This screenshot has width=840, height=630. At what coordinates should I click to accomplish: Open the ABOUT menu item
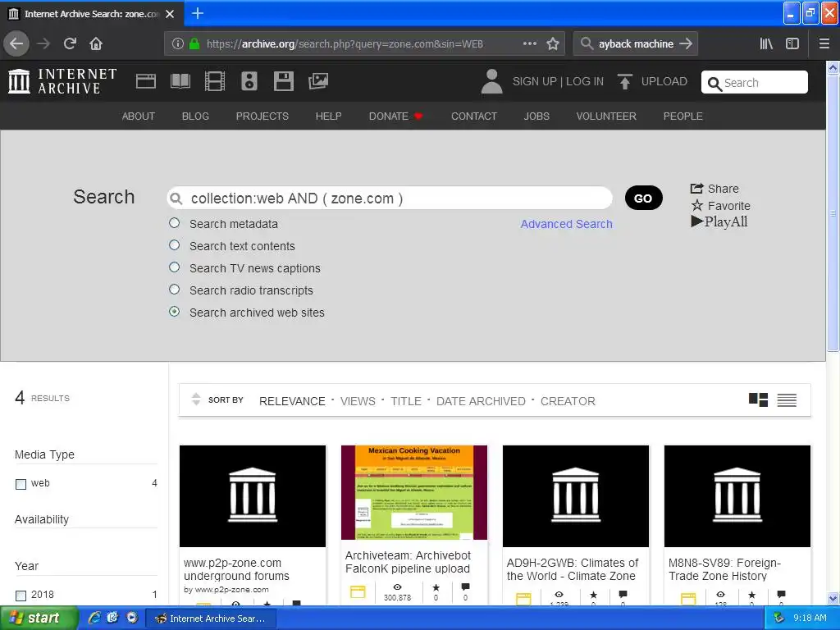pos(138,116)
